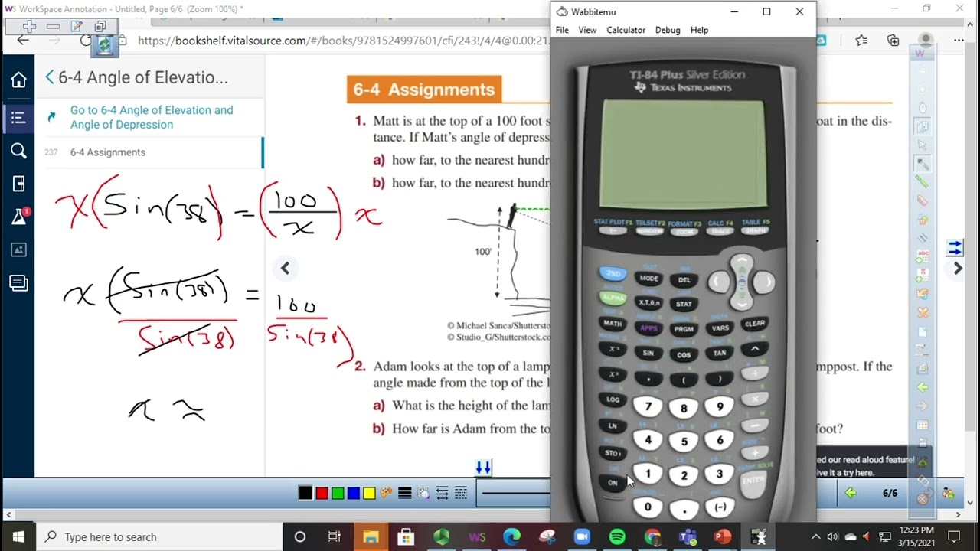
Task: Click the ENTER key on the calculator
Action: point(753,481)
